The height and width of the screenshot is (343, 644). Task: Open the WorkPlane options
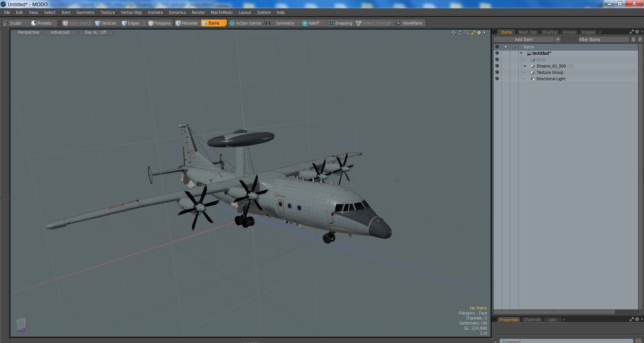point(410,23)
